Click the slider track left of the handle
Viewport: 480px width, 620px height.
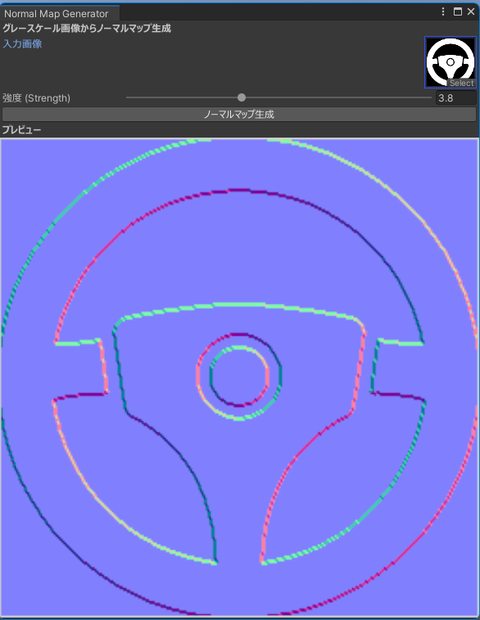181,98
